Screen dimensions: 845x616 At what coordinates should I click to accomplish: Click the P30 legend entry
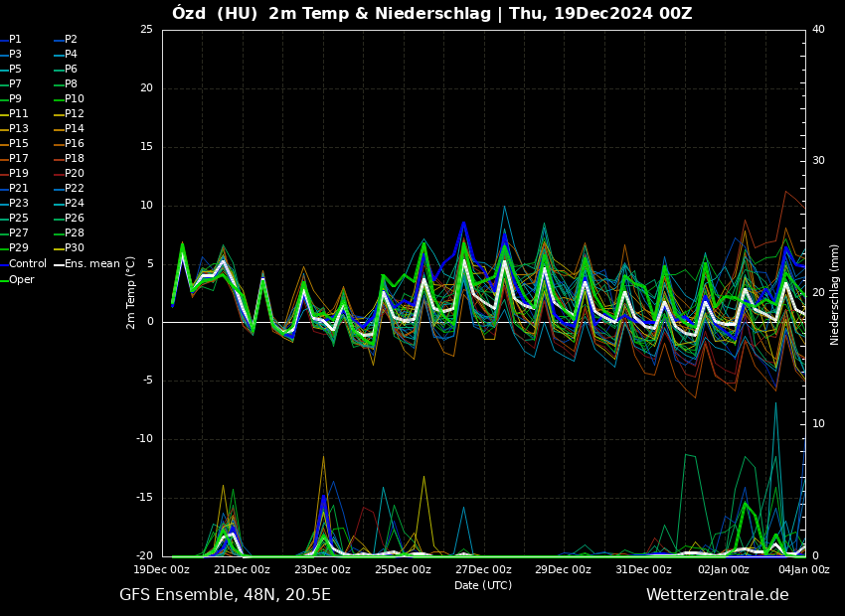point(74,248)
